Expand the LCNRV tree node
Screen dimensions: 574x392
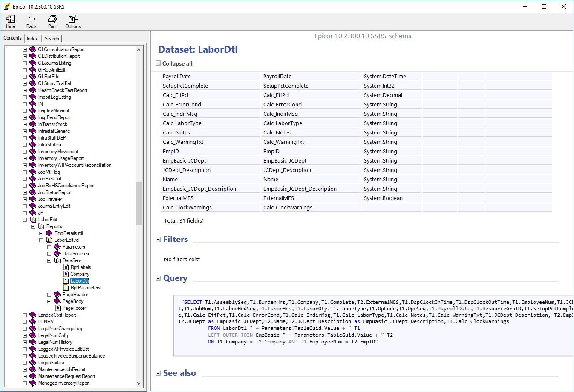tap(25, 322)
